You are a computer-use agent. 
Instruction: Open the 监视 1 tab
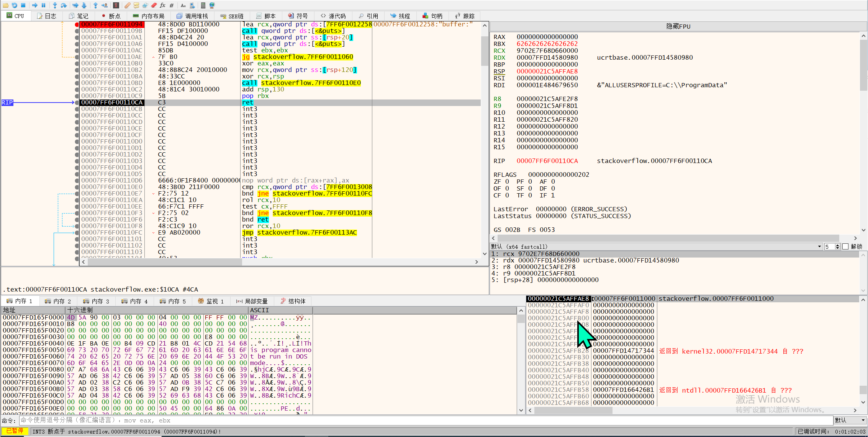pyautogui.click(x=211, y=301)
